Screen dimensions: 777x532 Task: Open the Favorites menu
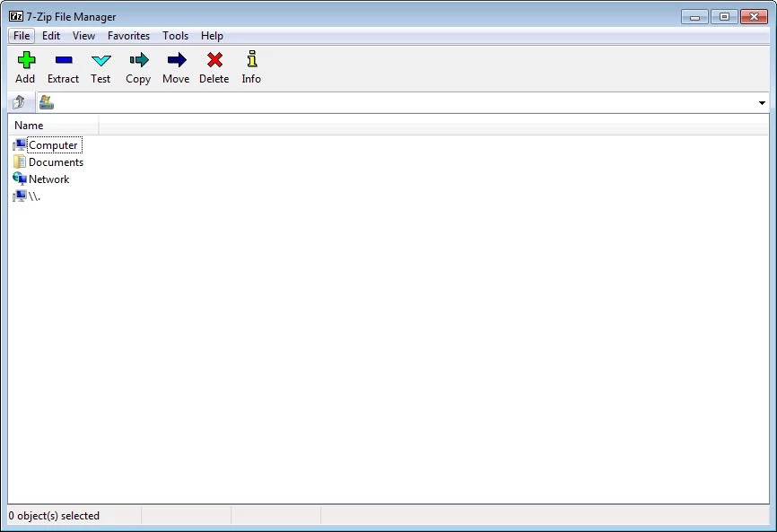(128, 36)
